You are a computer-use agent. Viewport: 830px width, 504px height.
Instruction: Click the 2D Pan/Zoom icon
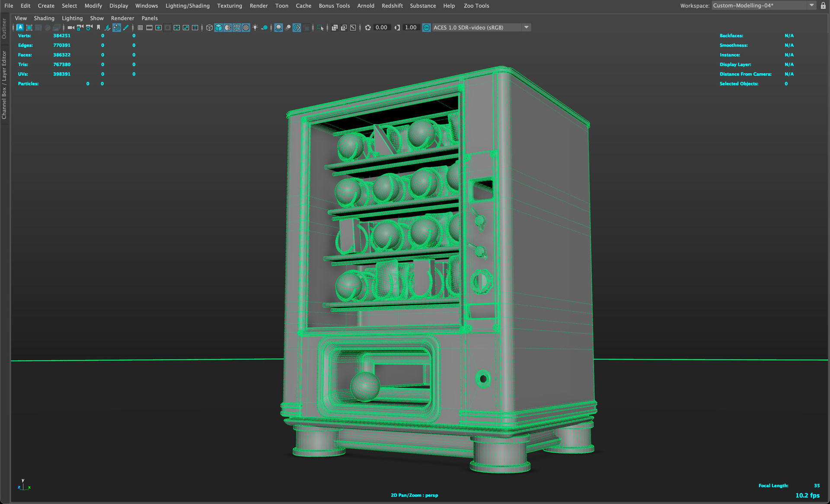pyautogui.click(x=117, y=27)
